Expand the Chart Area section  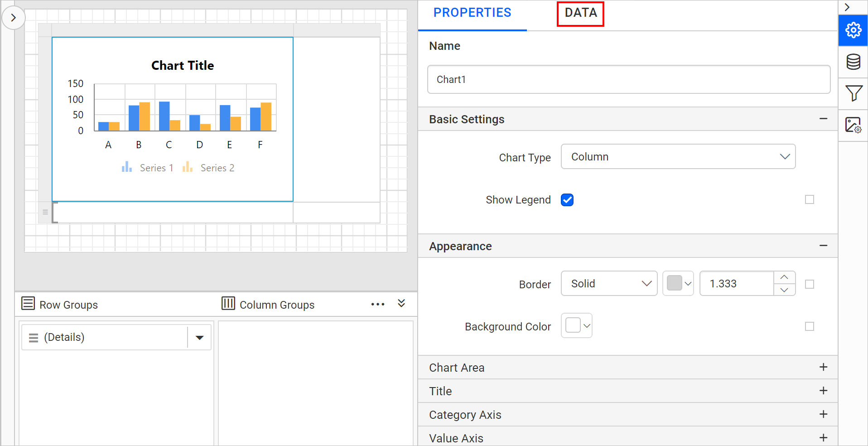tap(824, 367)
